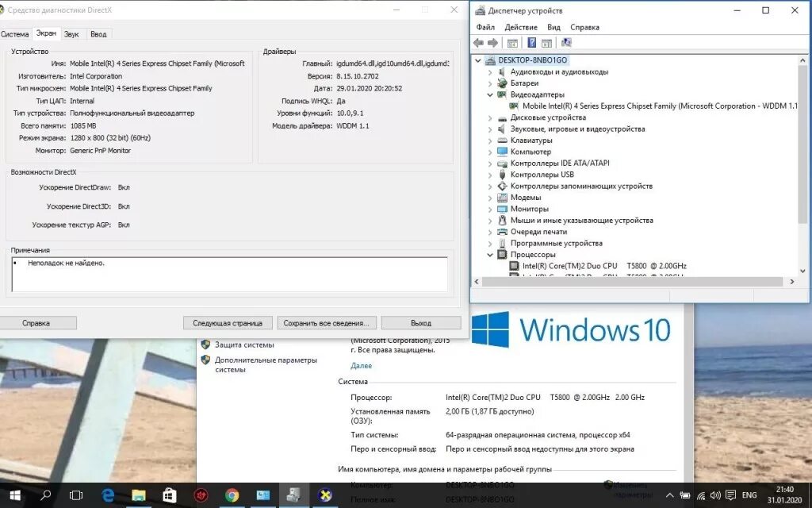Collapse the DESKTOP-8NBO1GO root node
Viewport: 812px width, 508px height.
tap(478, 60)
